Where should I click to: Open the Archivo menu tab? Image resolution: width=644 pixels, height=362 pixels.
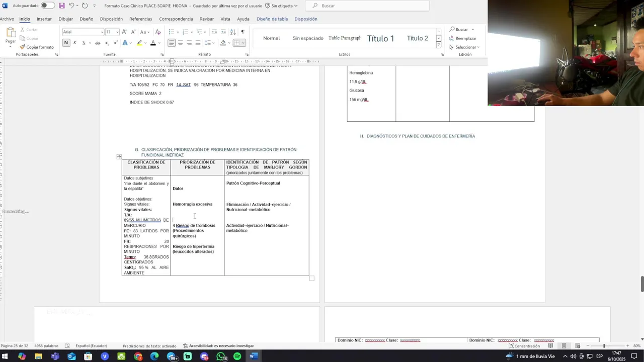point(7,19)
